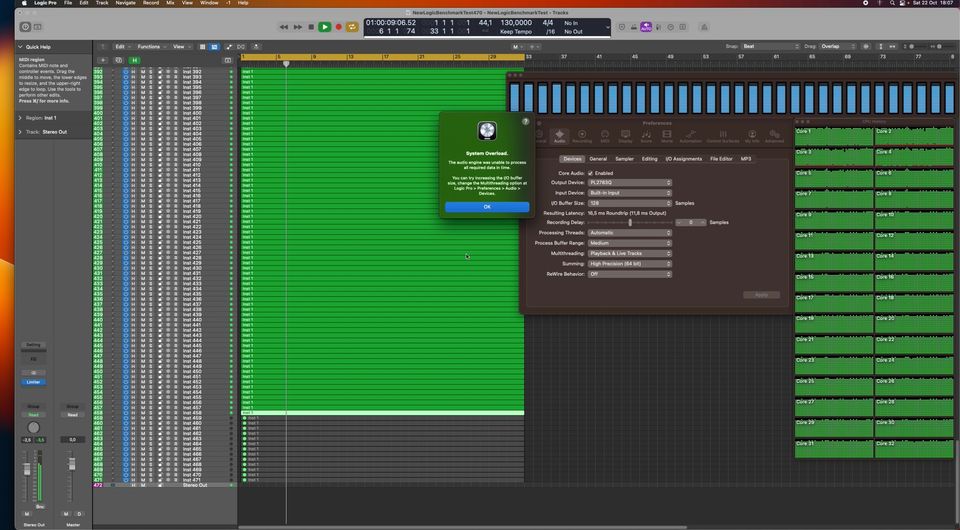This screenshot has height=530, width=960.
Task: Select the Devices tab in Audio preferences
Action: point(572,159)
